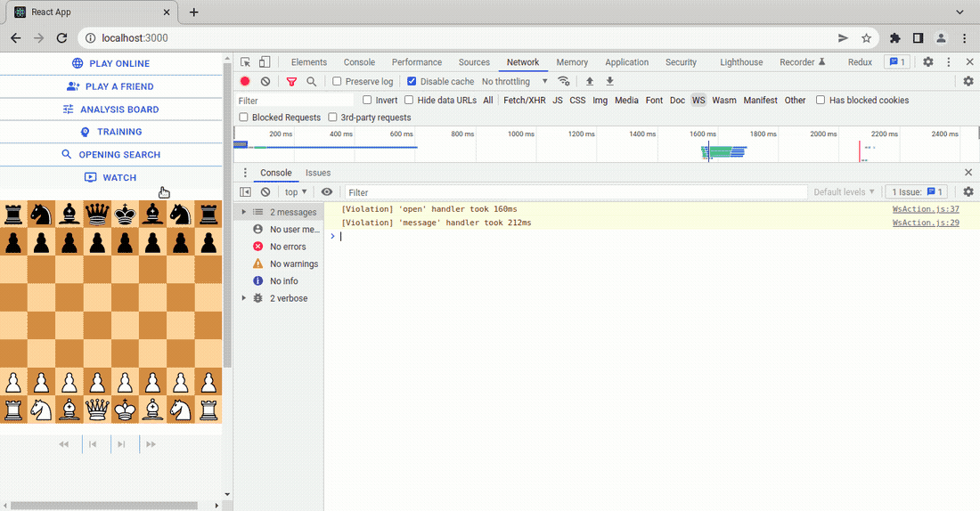The width and height of the screenshot is (980, 511).
Task: Step forward one move
Action: tap(121, 444)
